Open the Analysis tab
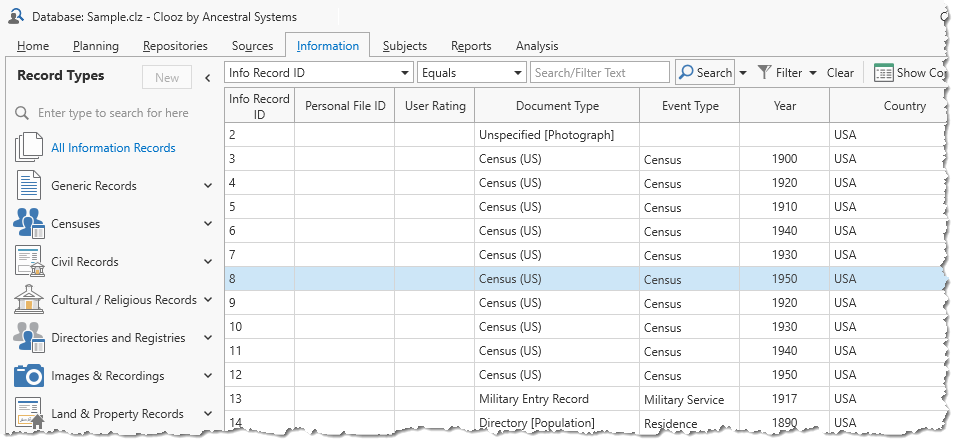The height and width of the screenshot is (442, 956). point(537,46)
